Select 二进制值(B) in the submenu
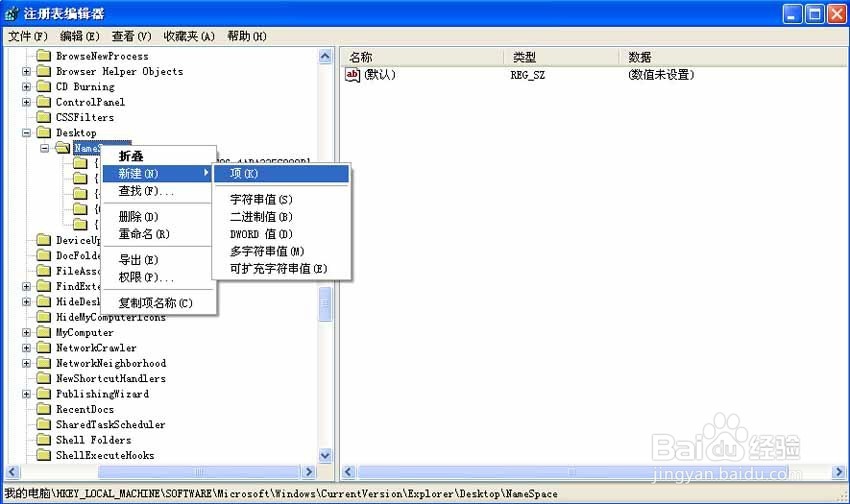 click(281, 217)
